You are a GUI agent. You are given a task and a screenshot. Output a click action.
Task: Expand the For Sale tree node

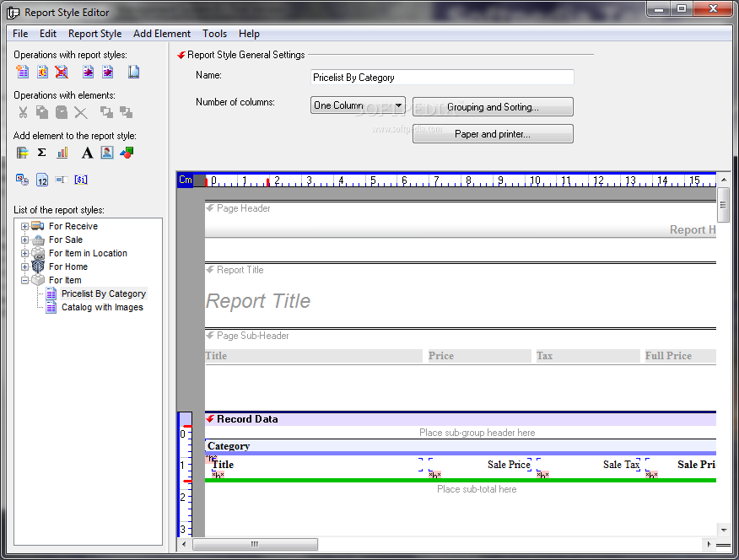coord(24,240)
